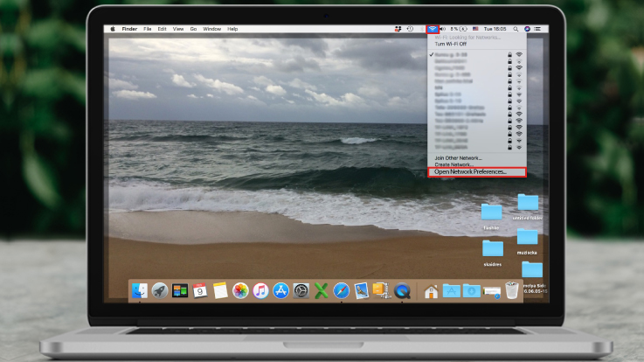
Task: Click Spotlight search magnifier in menu bar
Action: pos(516,29)
